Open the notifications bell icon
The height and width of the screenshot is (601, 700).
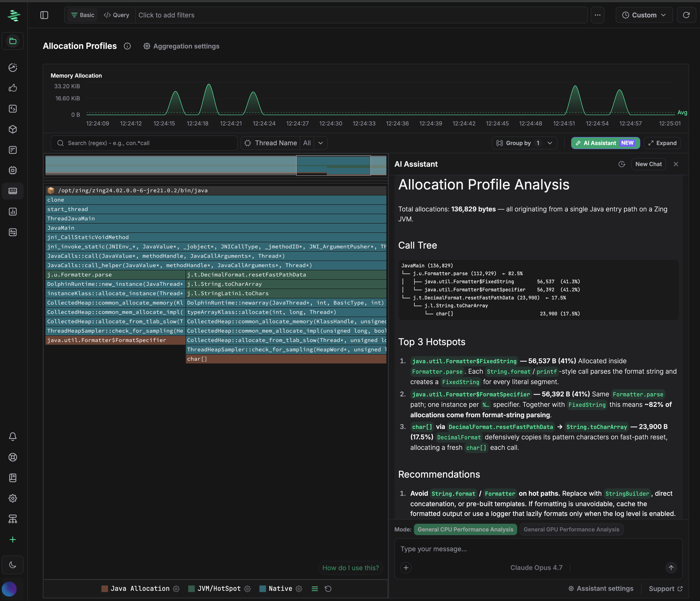(x=13, y=436)
